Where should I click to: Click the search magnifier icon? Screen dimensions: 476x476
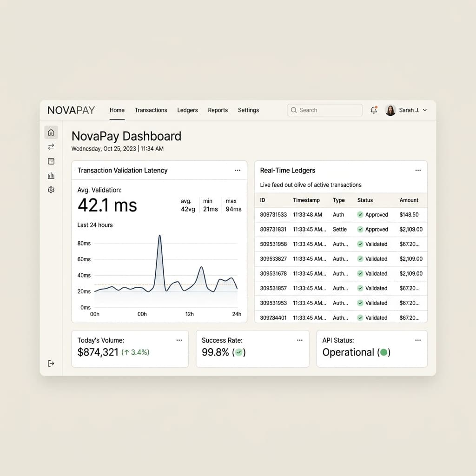[294, 110]
